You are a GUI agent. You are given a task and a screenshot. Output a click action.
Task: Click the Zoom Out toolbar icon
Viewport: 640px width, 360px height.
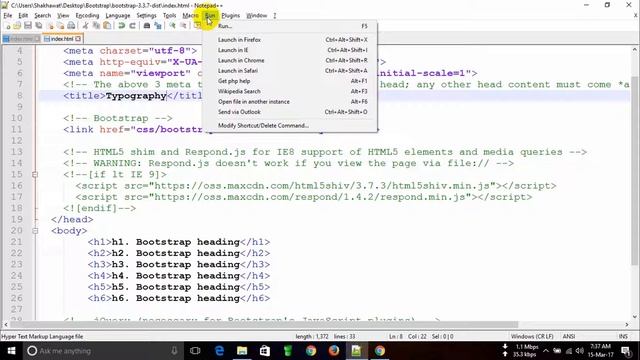[x=183, y=26]
